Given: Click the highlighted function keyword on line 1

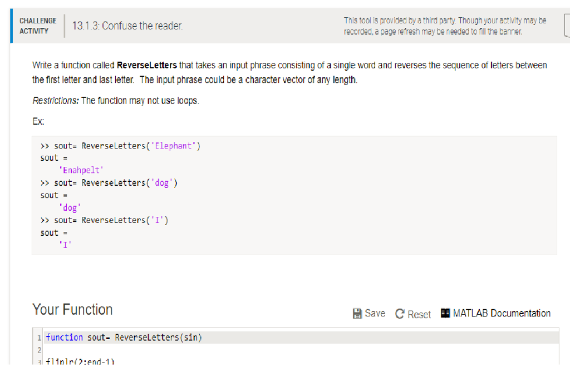Looking at the screenshot, I should point(63,337).
